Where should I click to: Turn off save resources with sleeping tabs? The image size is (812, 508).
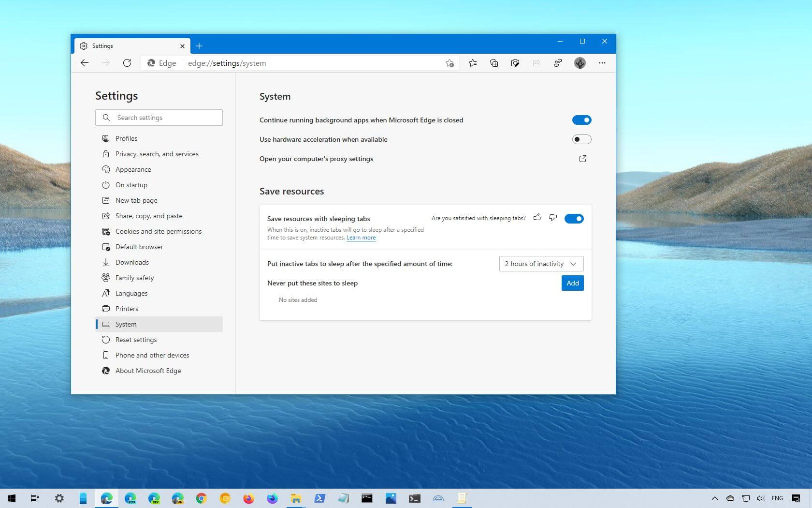(x=574, y=218)
